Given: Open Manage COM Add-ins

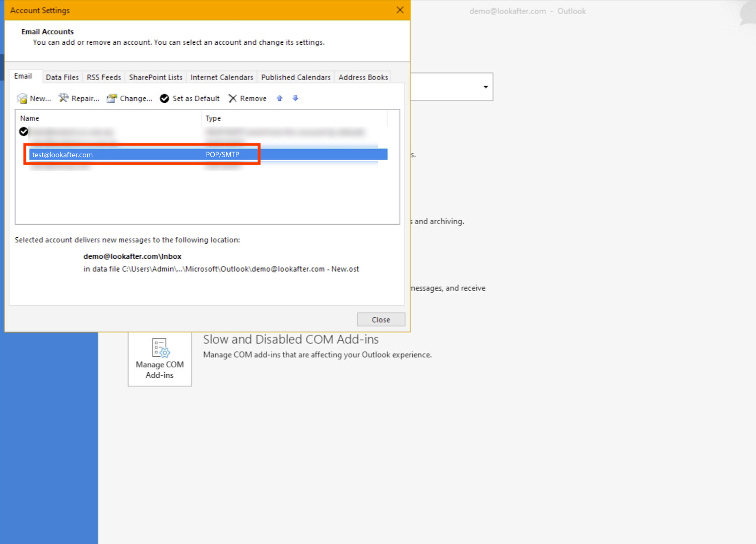Looking at the screenshot, I should pyautogui.click(x=160, y=359).
